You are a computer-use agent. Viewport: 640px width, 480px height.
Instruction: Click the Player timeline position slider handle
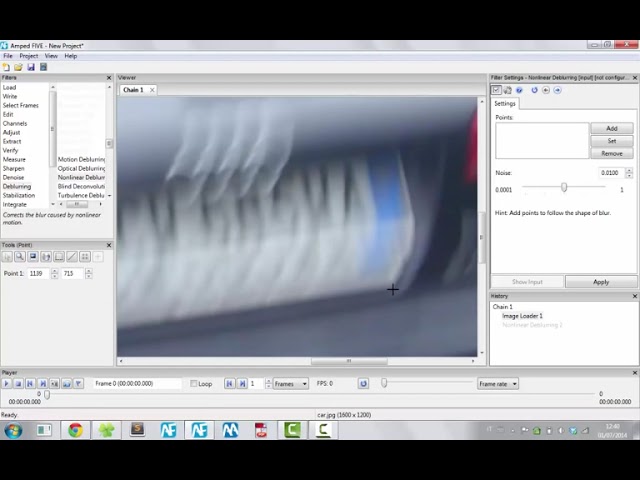click(47, 395)
